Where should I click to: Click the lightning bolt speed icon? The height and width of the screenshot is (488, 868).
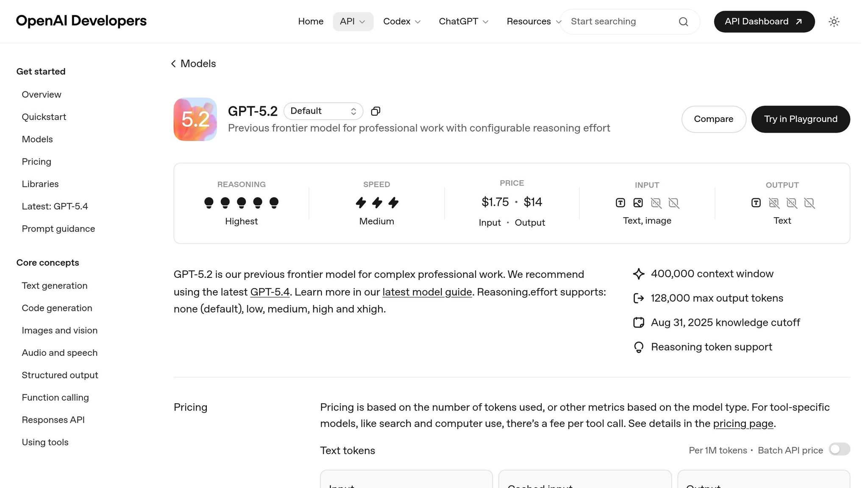coord(377,202)
